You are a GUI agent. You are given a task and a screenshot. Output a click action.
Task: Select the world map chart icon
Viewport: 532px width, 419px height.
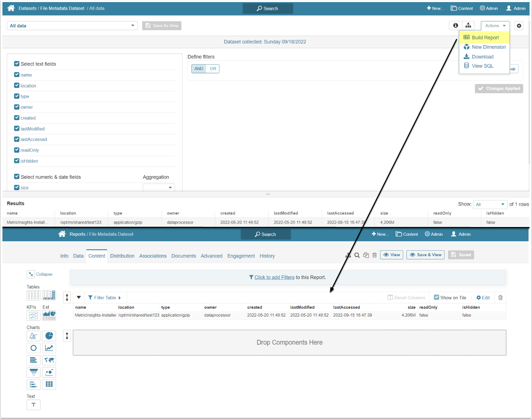(x=49, y=360)
